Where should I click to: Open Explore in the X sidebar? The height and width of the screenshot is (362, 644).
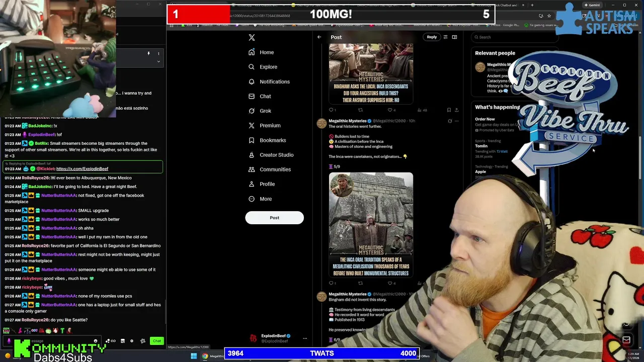263,67
